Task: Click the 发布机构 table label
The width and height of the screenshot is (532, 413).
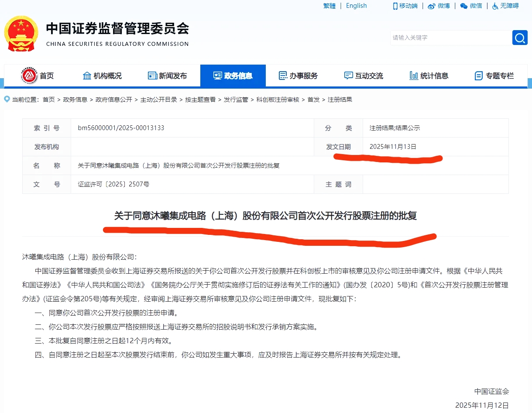Action: (47, 147)
